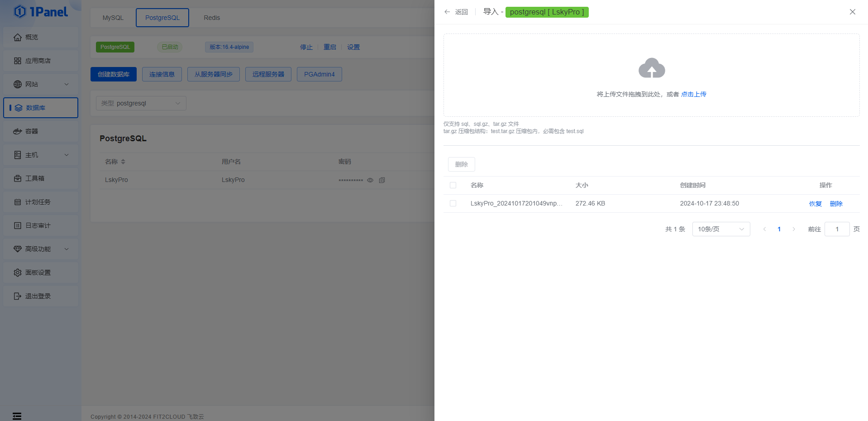Click the back arrow next to 返回
The image size is (868, 421).
447,12
